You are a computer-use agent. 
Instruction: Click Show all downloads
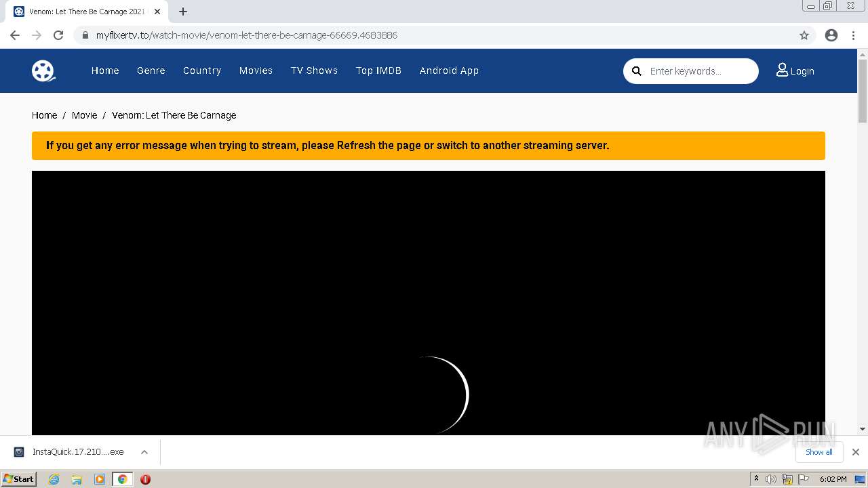[x=819, y=452]
